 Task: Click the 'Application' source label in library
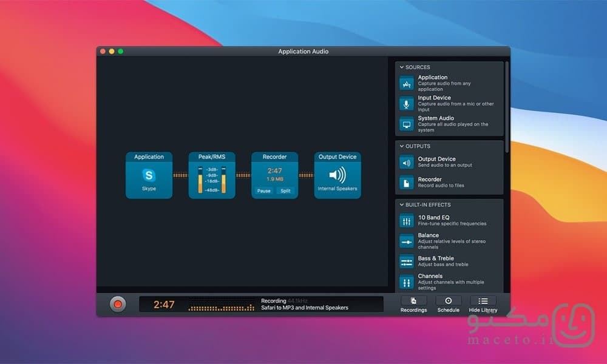pyautogui.click(x=432, y=78)
